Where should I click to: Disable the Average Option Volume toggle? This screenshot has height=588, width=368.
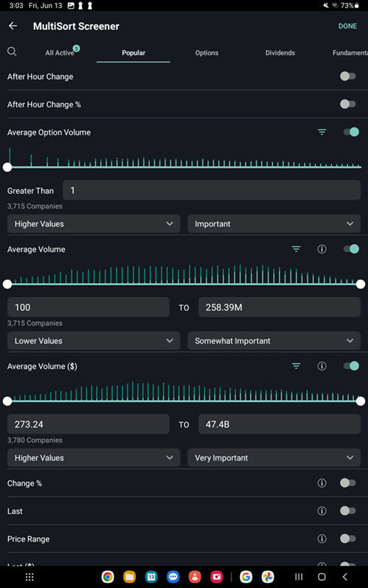[352, 132]
